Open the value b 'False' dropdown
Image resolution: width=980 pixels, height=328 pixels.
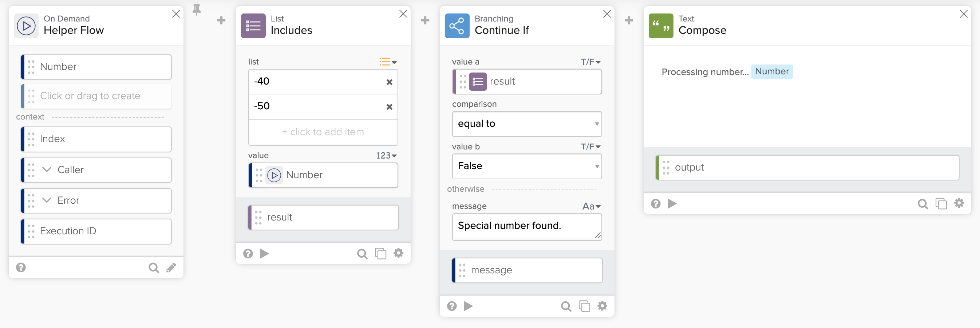click(x=526, y=166)
